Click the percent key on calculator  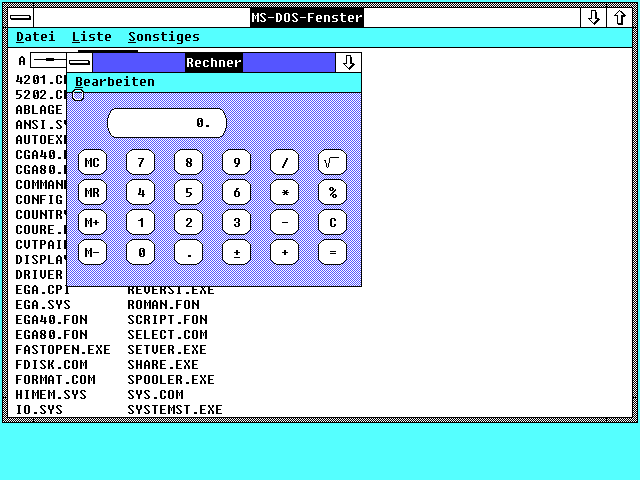point(333,192)
